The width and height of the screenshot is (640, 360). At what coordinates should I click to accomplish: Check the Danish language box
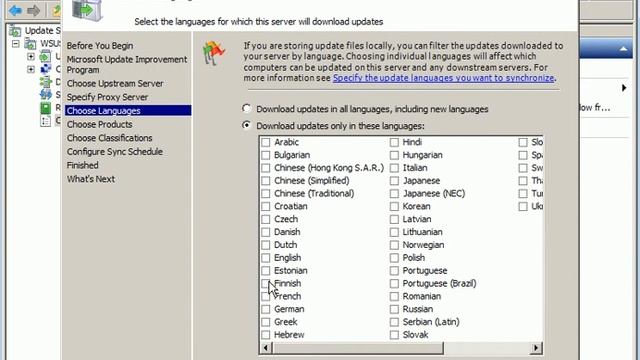(x=266, y=232)
